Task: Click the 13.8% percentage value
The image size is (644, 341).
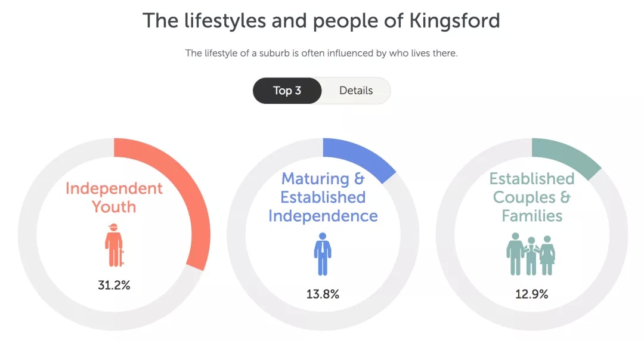Action: pyautogui.click(x=323, y=294)
